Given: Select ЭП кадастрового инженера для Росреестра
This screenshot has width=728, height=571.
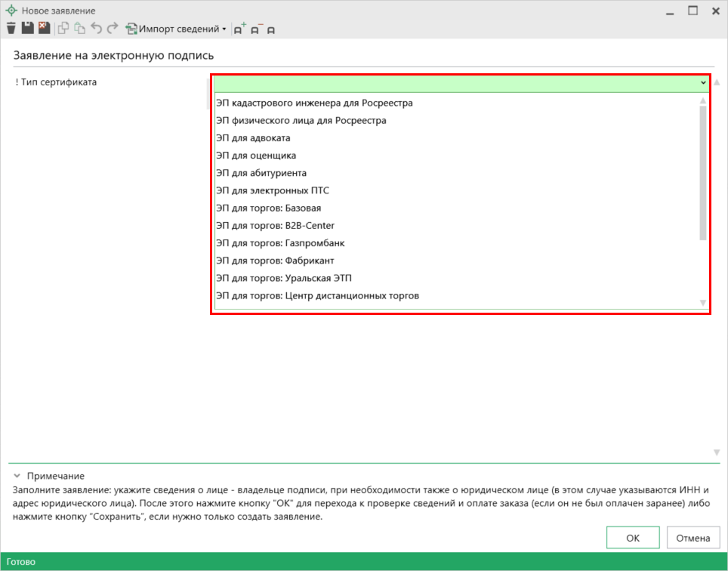Looking at the screenshot, I should tap(314, 103).
